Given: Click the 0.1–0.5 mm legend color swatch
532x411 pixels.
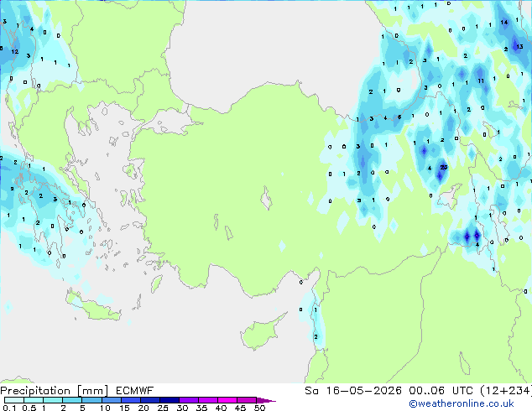Looking at the screenshot, I should pyautogui.click(x=14, y=400).
